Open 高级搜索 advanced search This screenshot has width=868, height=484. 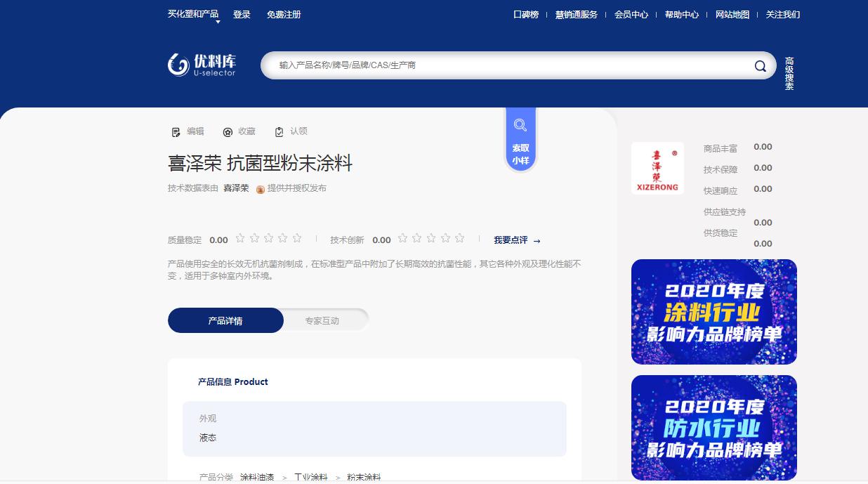tap(789, 73)
